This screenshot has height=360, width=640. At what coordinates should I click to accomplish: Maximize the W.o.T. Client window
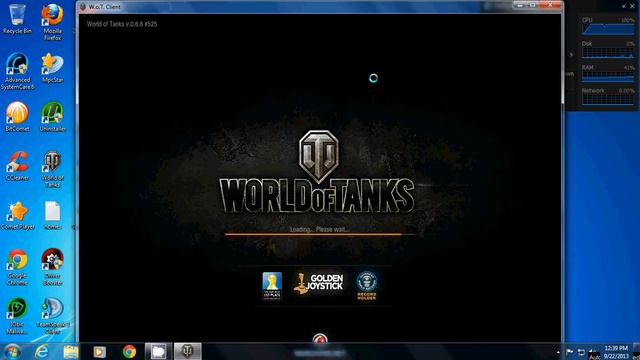[x=533, y=5]
